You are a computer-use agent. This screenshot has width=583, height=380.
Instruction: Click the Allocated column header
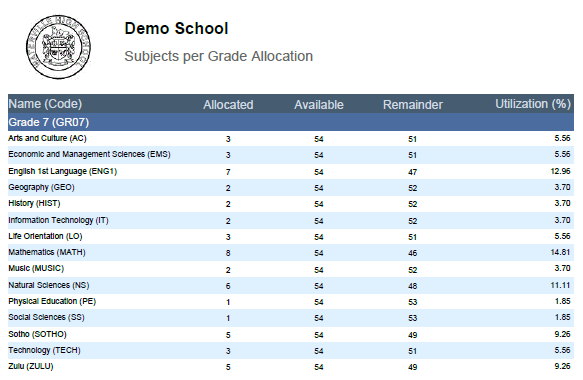[228, 104]
